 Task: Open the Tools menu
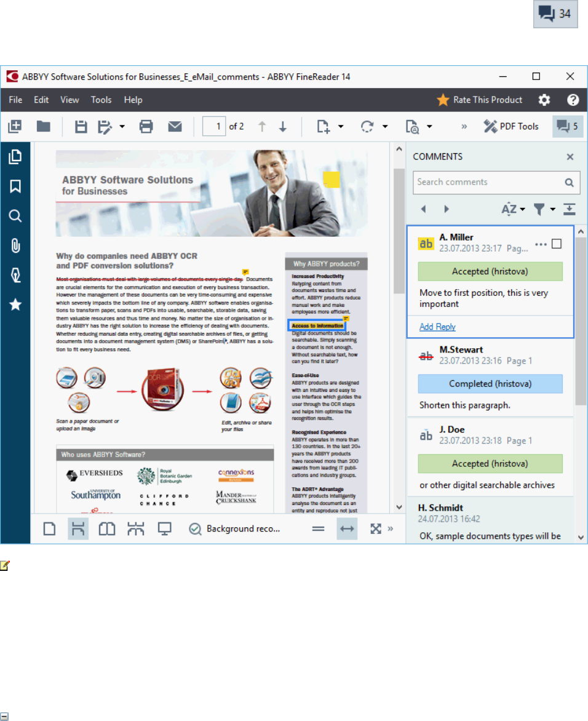coord(101,100)
